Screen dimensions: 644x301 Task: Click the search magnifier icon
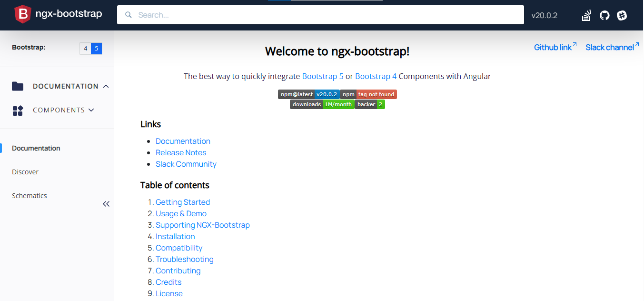pyautogui.click(x=128, y=15)
